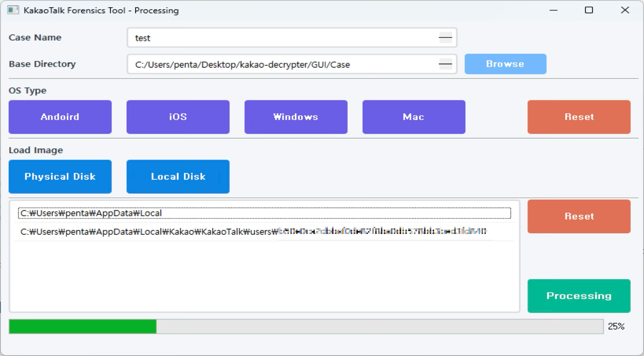644x356 pixels.
Task: Load image from Local Disk
Action: click(x=178, y=177)
